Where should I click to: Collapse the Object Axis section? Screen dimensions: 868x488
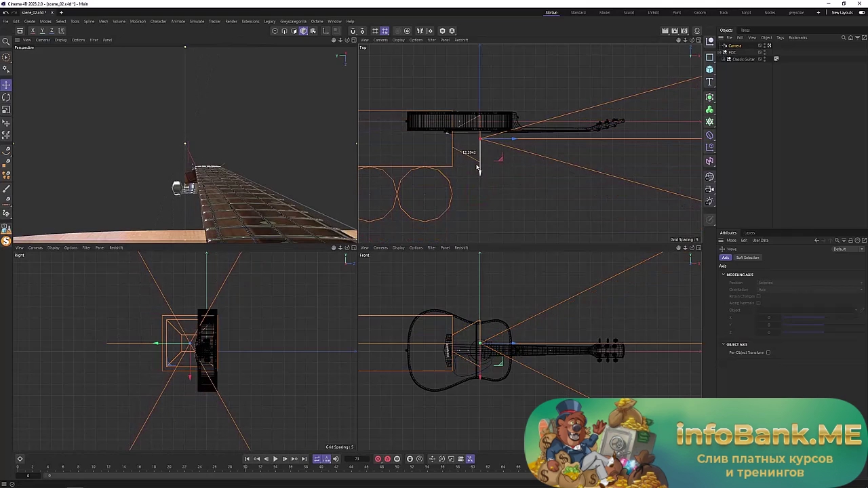[x=724, y=344]
